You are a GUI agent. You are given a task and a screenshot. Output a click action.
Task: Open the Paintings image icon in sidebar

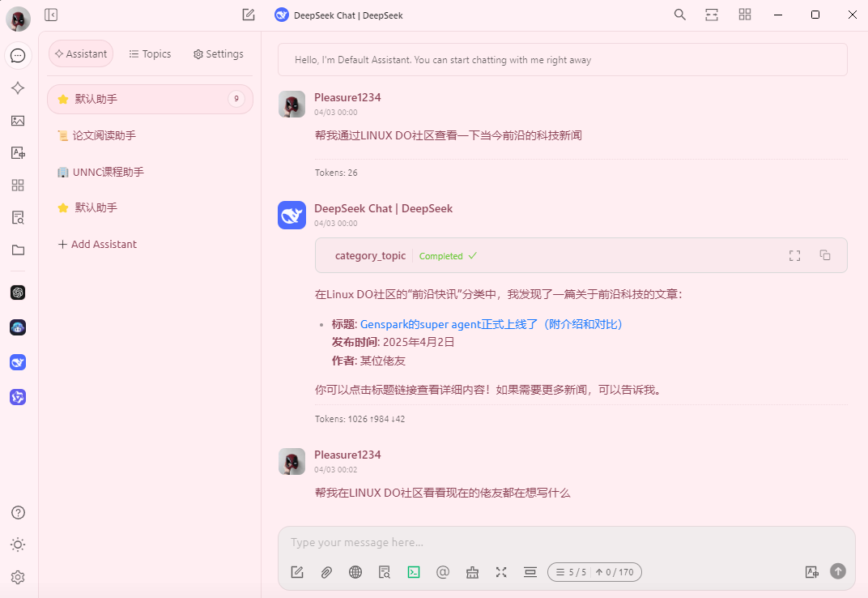pos(18,120)
